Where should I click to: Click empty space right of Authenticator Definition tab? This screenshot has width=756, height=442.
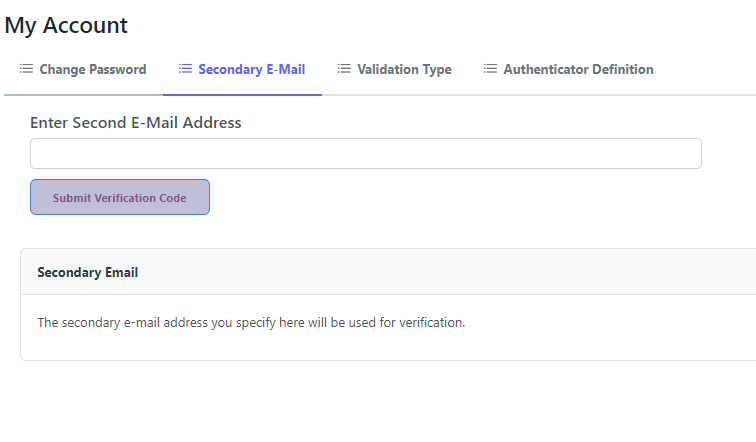tap(710, 69)
